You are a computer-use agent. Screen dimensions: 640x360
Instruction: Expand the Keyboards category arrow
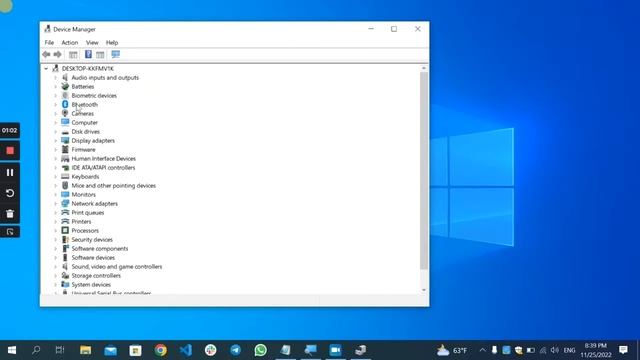(56, 177)
